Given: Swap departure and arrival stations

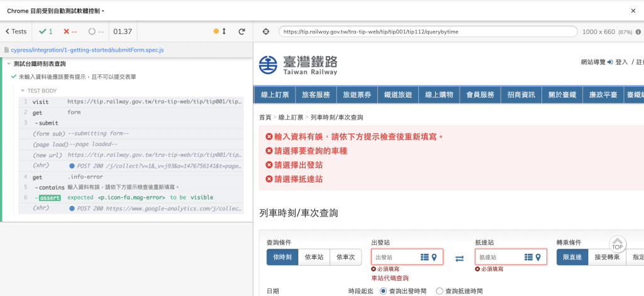Looking at the screenshot, I should pos(459,258).
